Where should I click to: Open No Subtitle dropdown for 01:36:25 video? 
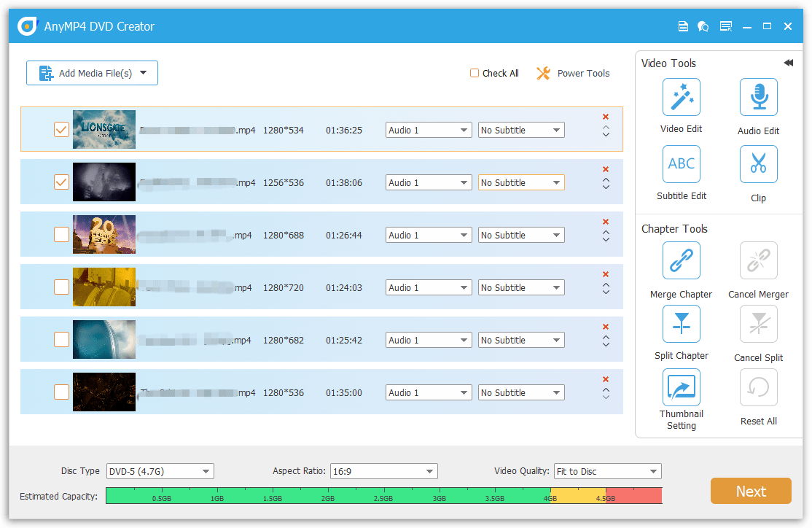click(521, 130)
